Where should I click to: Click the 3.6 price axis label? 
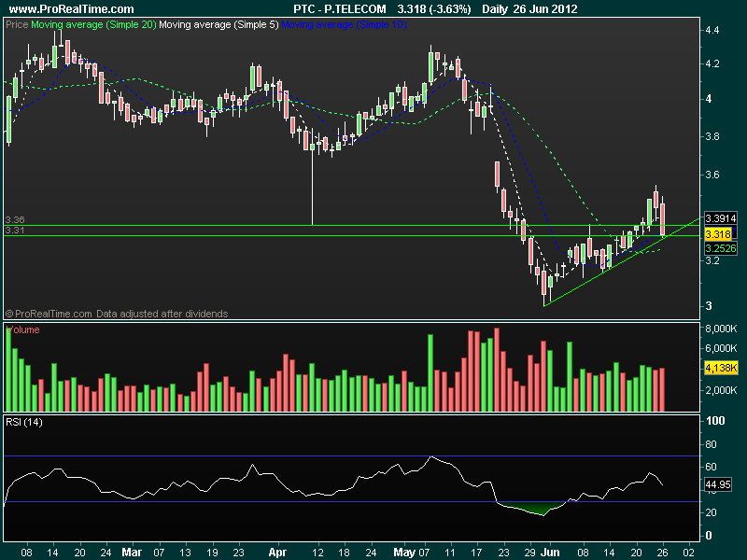pyautogui.click(x=712, y=175)
